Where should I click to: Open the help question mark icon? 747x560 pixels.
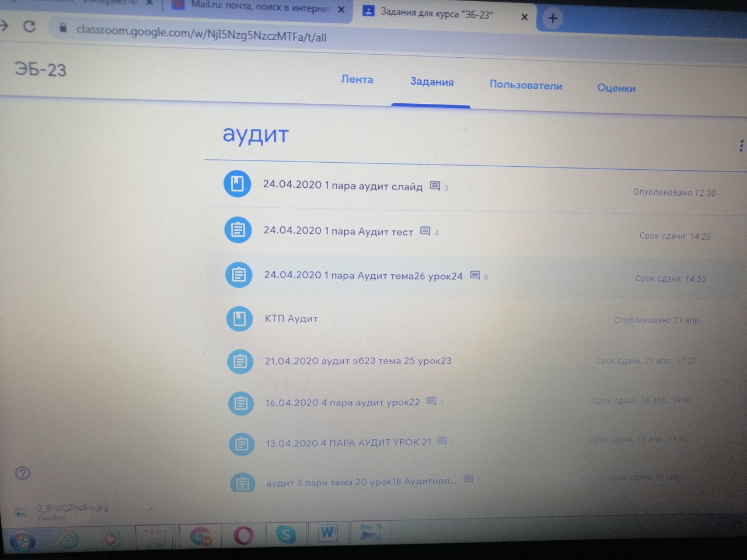click(23, 473)
